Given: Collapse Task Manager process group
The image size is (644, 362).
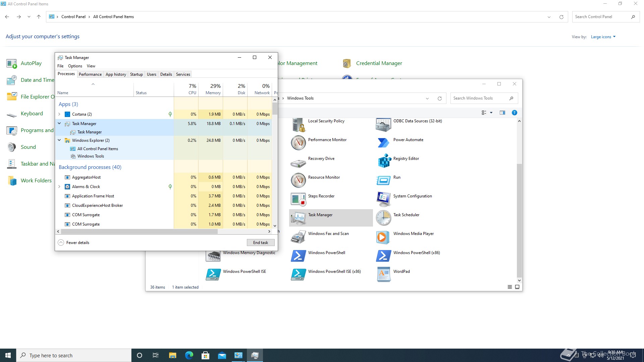Looking at the screenshot, I should pyautogui.click(x=59, y=124).
